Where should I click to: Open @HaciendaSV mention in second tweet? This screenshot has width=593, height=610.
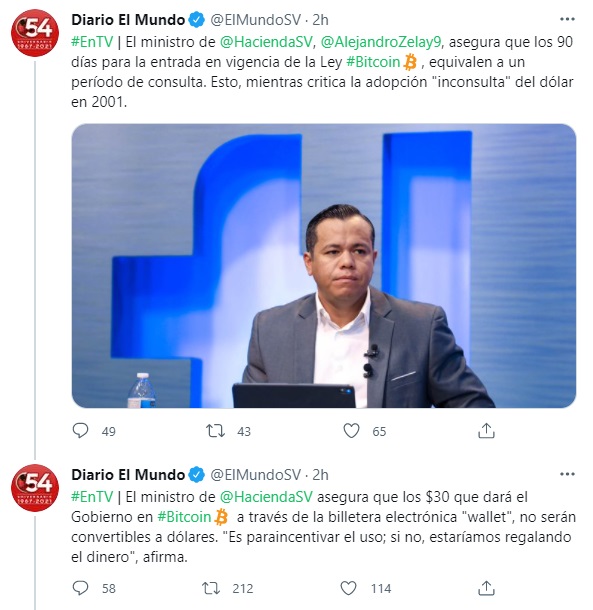[266, 497]
